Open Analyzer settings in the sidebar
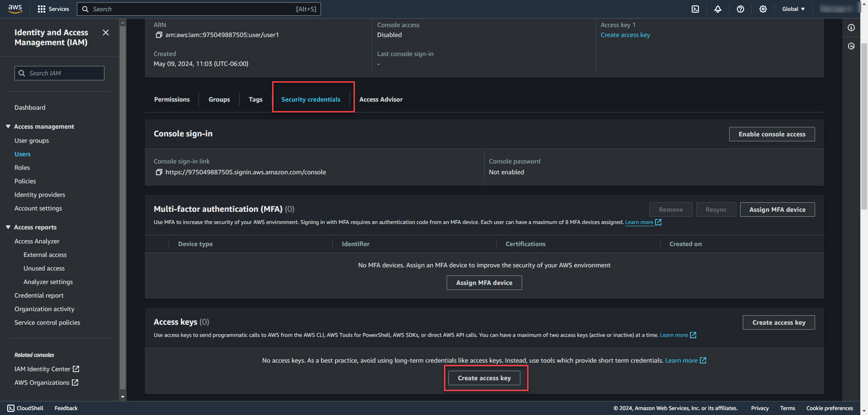868x415 pixels. tap(48, 282)
